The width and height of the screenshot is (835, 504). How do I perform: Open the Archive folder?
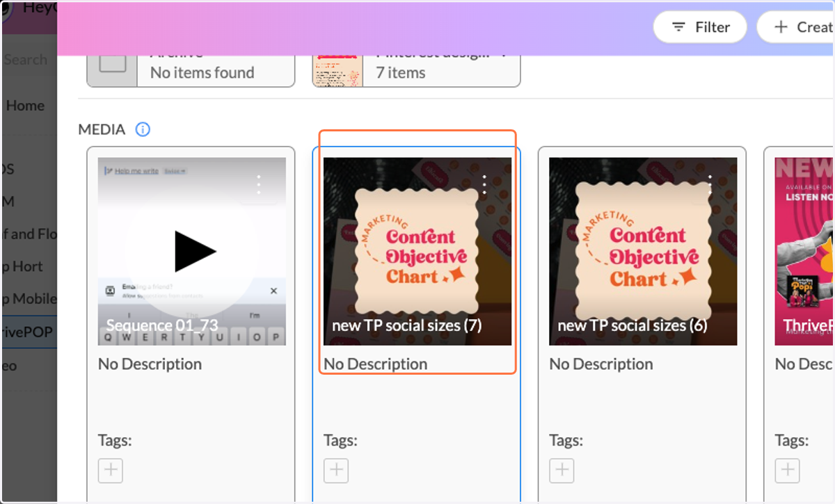click(x=191, y=71)
